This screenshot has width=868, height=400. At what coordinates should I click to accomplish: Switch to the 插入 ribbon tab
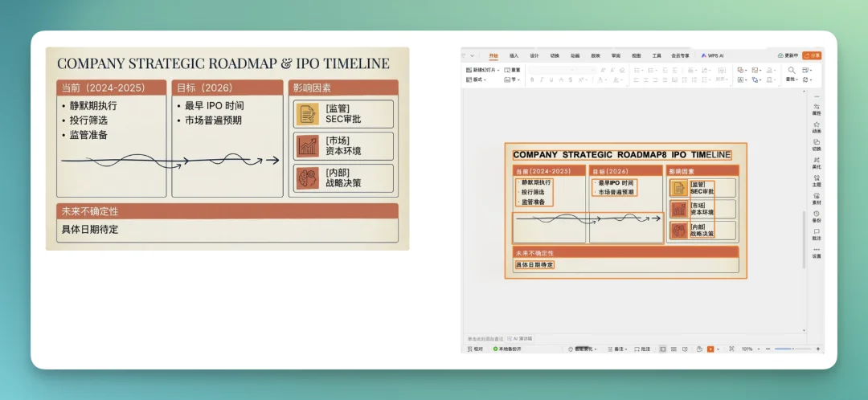point(514,56)
